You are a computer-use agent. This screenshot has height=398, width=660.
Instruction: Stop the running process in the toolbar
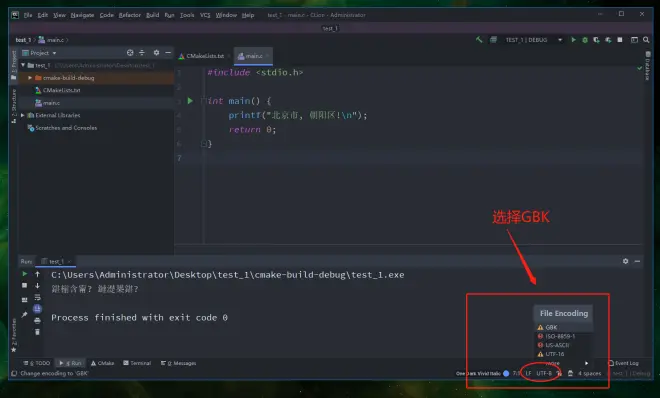pyautogui.click(x=620, y=40)
